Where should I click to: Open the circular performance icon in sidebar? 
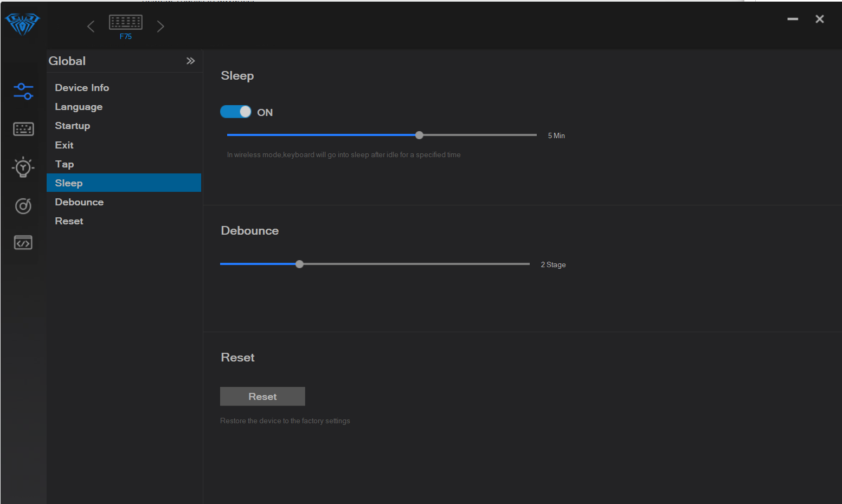pos(23,205)
